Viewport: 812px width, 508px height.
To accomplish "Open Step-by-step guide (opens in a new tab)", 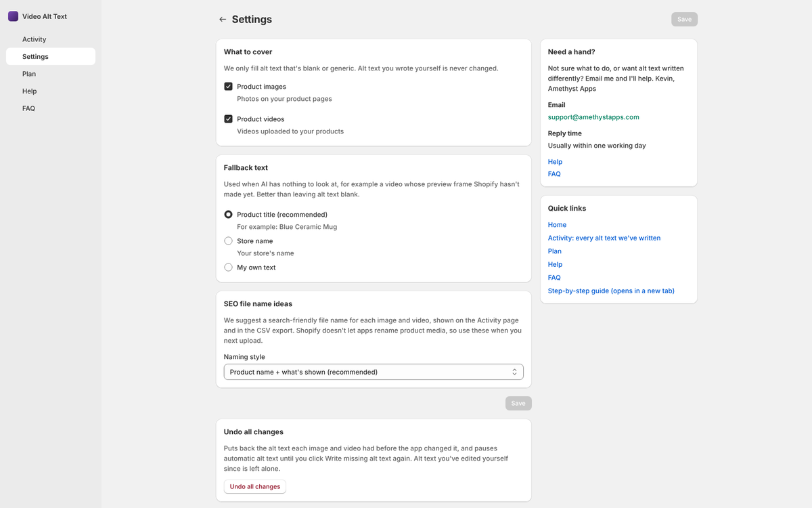I will coord(611,291).
